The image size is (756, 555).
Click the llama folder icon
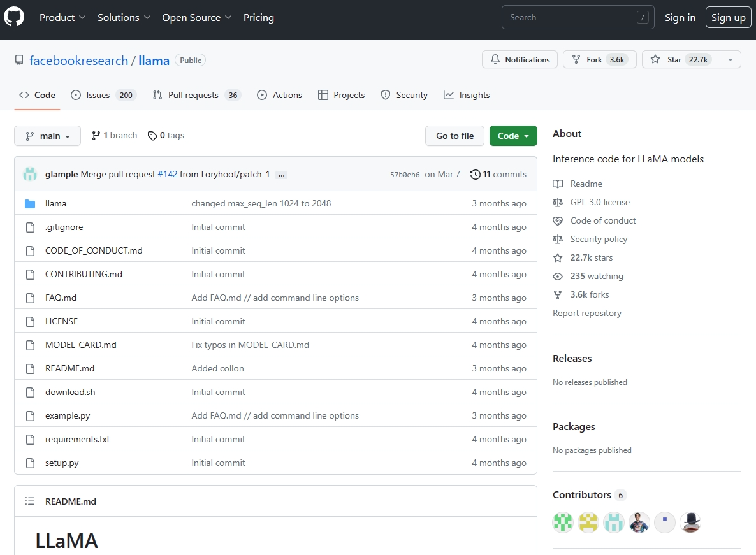coord(29,203)
